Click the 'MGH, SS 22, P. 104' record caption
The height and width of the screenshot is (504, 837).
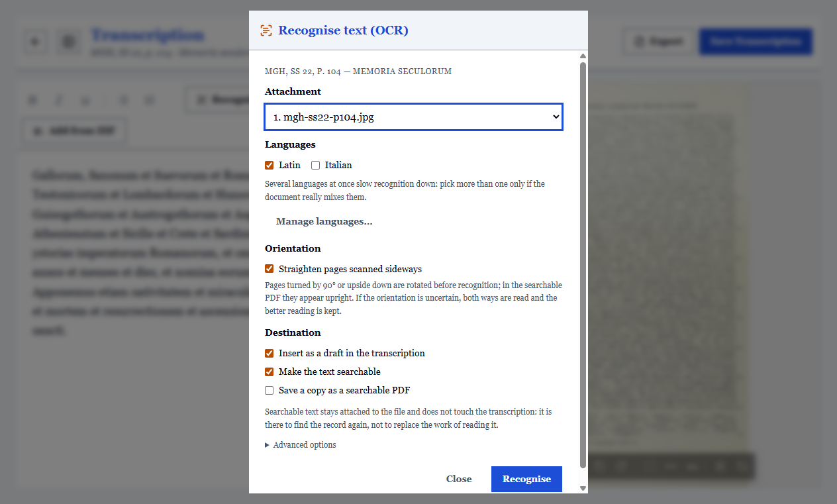[358, 72]
